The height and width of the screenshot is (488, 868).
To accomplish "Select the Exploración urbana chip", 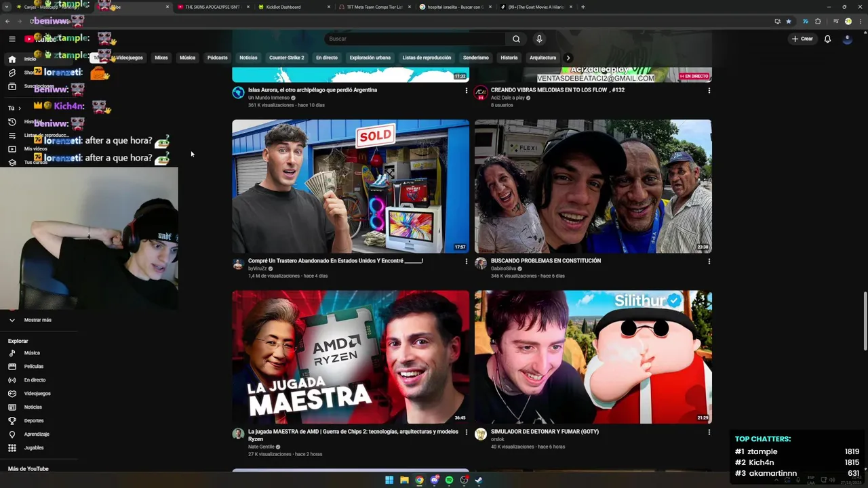I will [370, 58].
